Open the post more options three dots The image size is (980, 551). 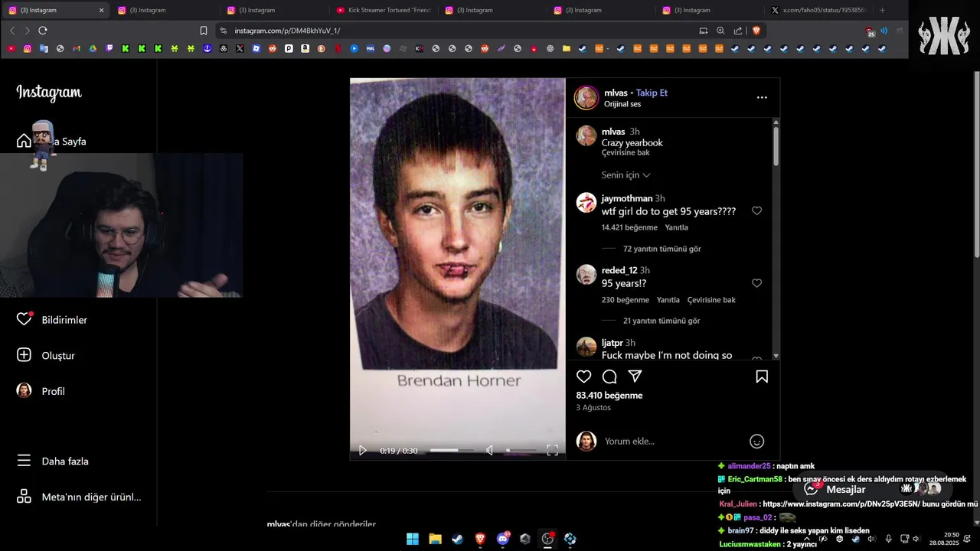point(762,97)
